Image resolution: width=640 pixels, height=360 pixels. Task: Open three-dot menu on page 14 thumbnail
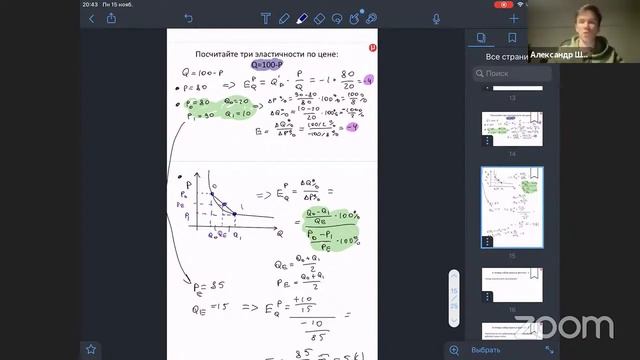[x=487, y=140]
